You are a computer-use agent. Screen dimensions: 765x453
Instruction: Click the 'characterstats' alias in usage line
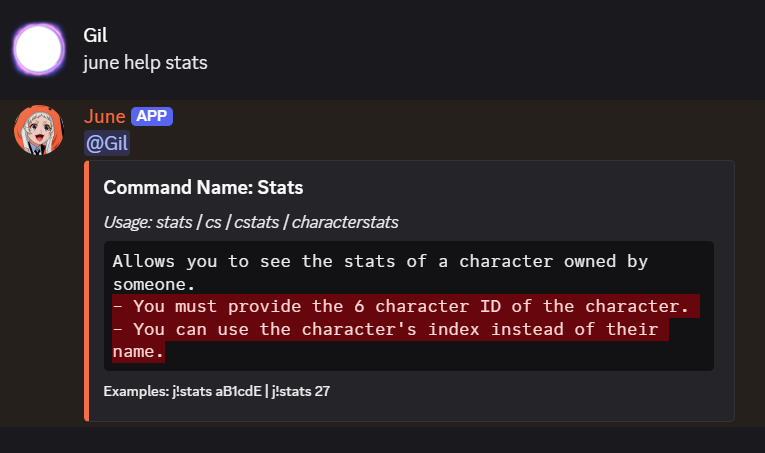click(333, 221)
